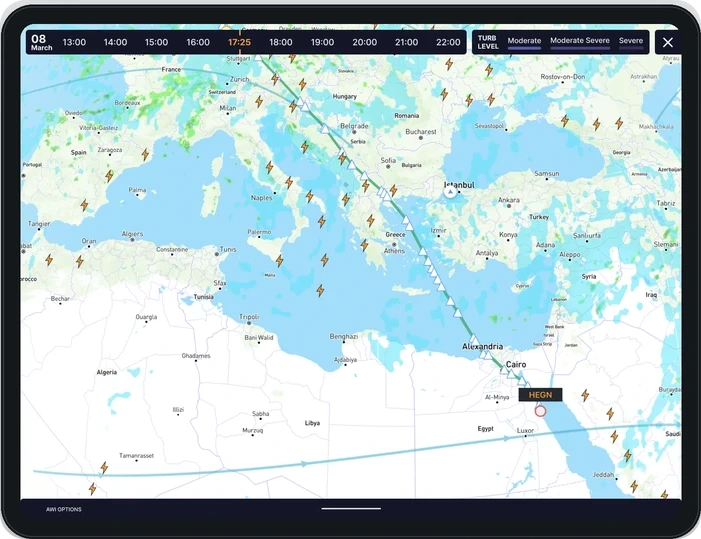This screenshot has height=539, width=701.
Task: Select the 18:00 time slot
Action: pyautogui.click(x=281, y=42)
